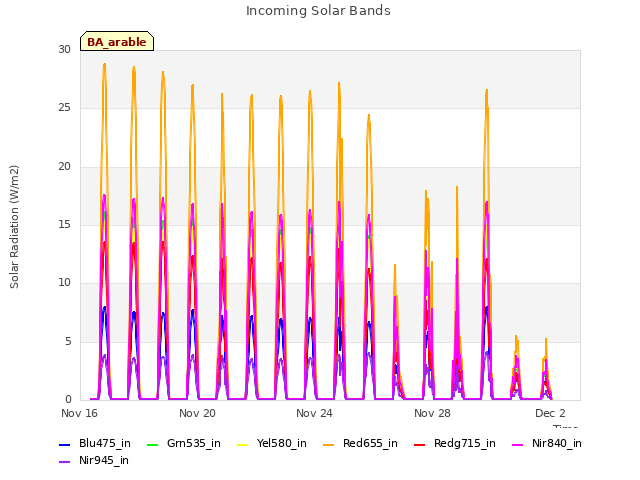
Task: Click the Solar Radiation (W/m2) axis title
Action: pyautogui.click(x=14, y=227)
